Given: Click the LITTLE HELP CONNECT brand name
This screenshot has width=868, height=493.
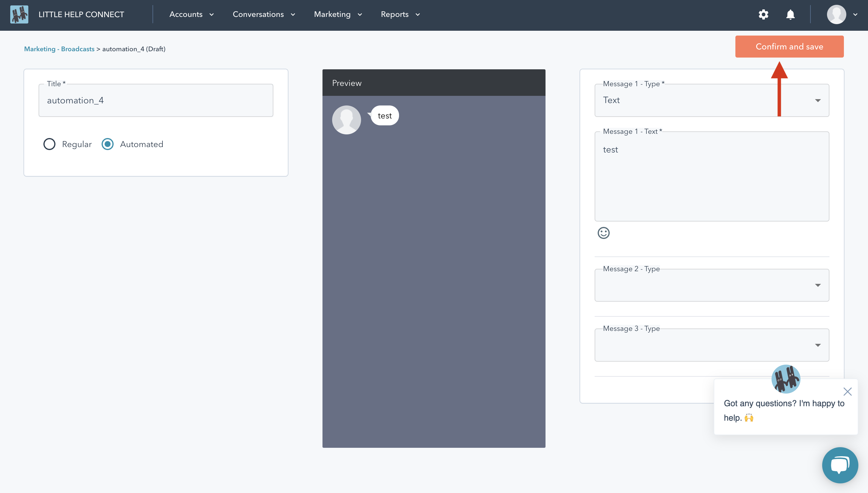Looking at the screenshot, I should coord(81,14).
